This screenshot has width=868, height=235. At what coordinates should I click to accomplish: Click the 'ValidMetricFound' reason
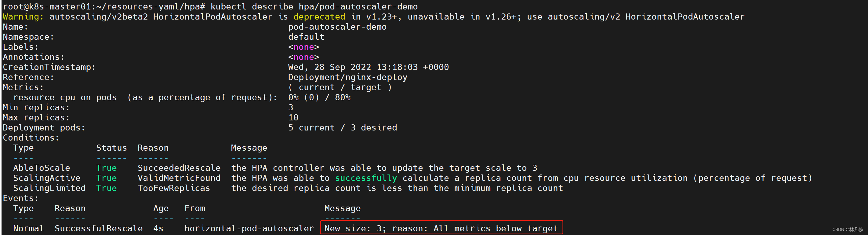click(x=179, y=178)
